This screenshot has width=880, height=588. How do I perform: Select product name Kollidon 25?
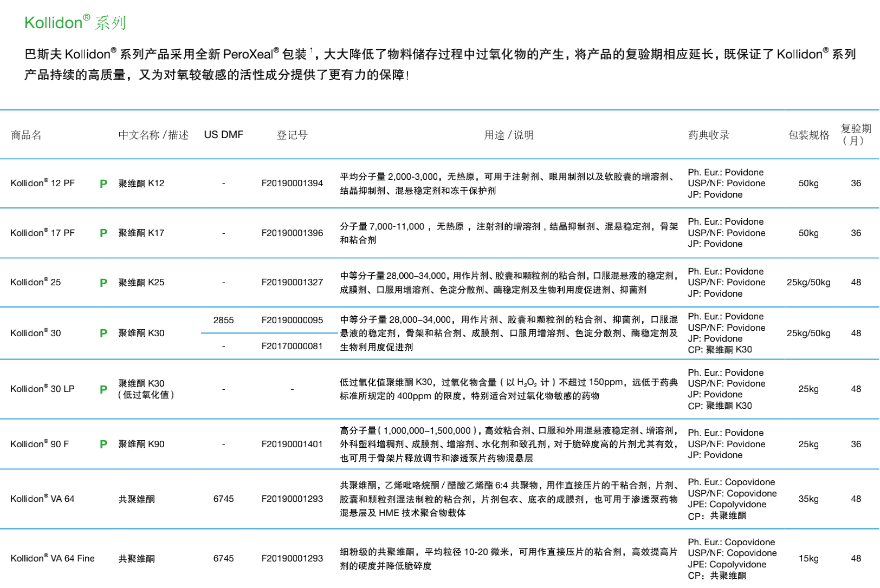pyautogui.click(x=36, y=282)
